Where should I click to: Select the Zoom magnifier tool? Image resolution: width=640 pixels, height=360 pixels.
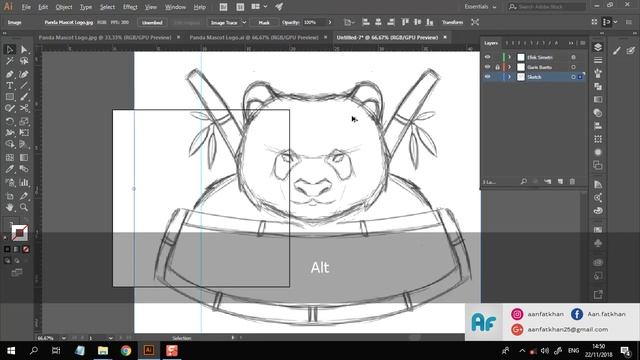pos(24,207)
